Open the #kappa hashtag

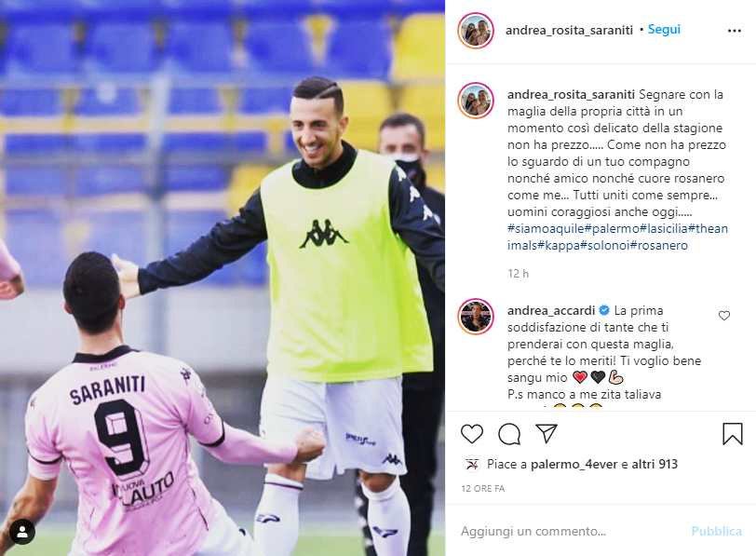(x=559, y=246)
